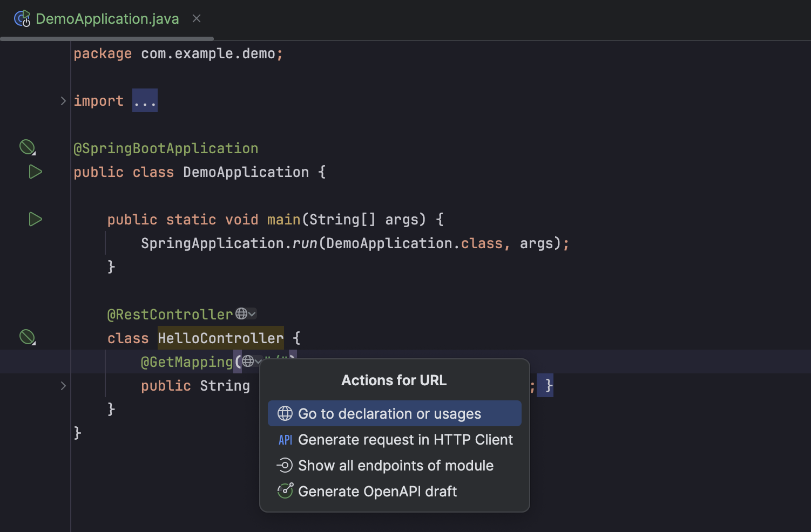Click the run icon beside the main method
The height and width of the screenshot is (532, 811).
point(35,220)
